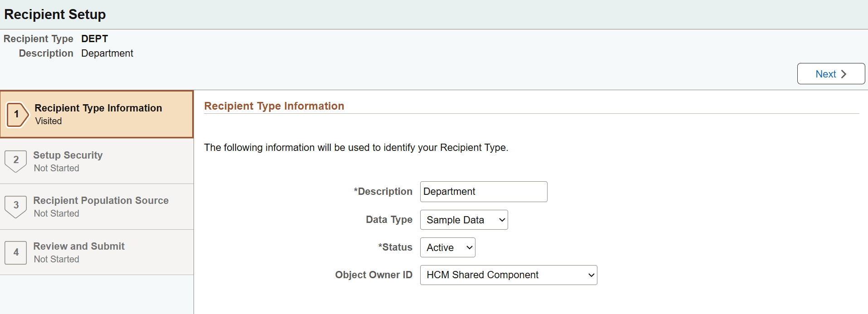
Task: Click the Visited status under step 1
Action: 48,121
